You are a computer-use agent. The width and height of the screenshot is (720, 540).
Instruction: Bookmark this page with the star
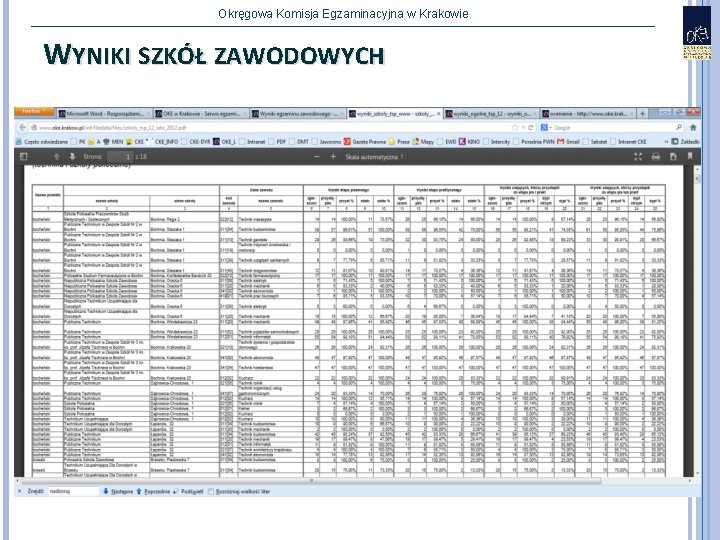coord(515,128)
